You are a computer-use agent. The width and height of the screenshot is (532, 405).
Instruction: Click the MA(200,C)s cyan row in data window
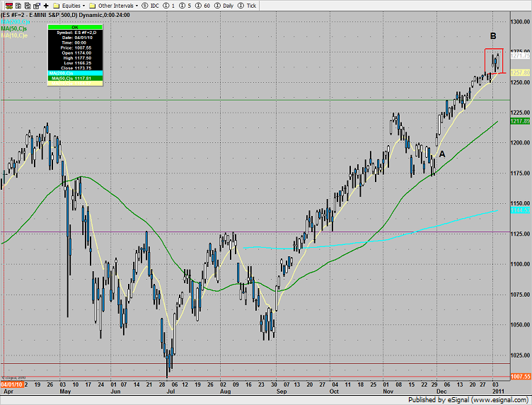pos(74,73)
